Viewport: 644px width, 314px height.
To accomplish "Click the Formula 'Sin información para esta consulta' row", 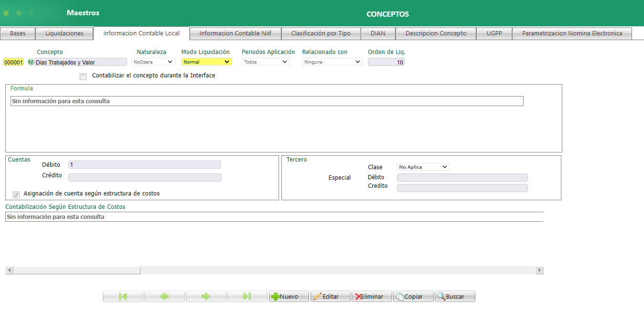I will click(267, 101).
